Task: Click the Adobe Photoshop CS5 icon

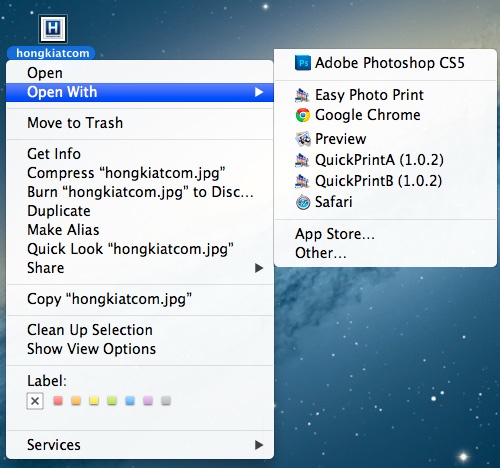Action: 303,63
